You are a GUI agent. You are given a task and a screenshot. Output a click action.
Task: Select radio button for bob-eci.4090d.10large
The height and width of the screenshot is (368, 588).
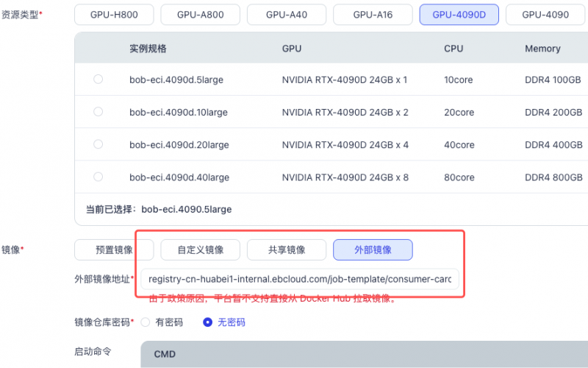tap(98, 112)
